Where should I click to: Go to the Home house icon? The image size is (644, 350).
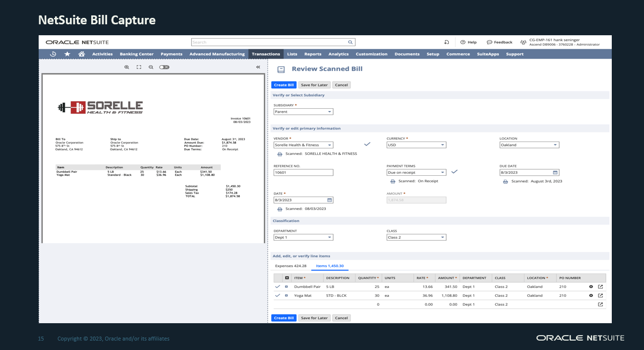81,54
